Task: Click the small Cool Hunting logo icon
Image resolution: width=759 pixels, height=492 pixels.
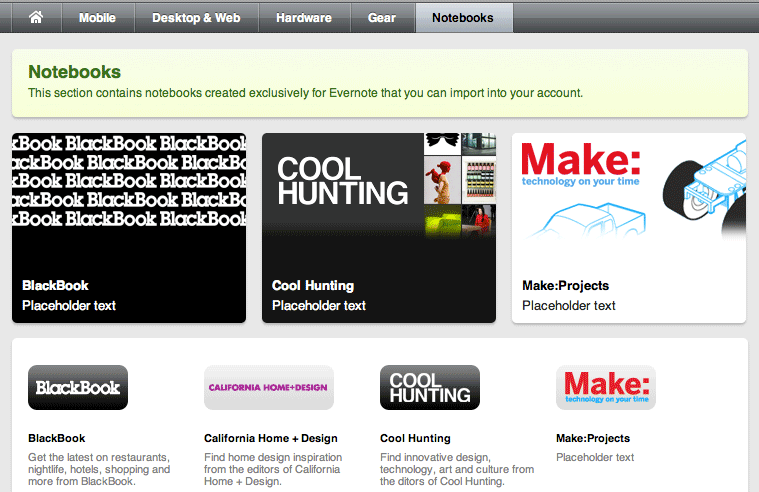Action: click(430, 387)
